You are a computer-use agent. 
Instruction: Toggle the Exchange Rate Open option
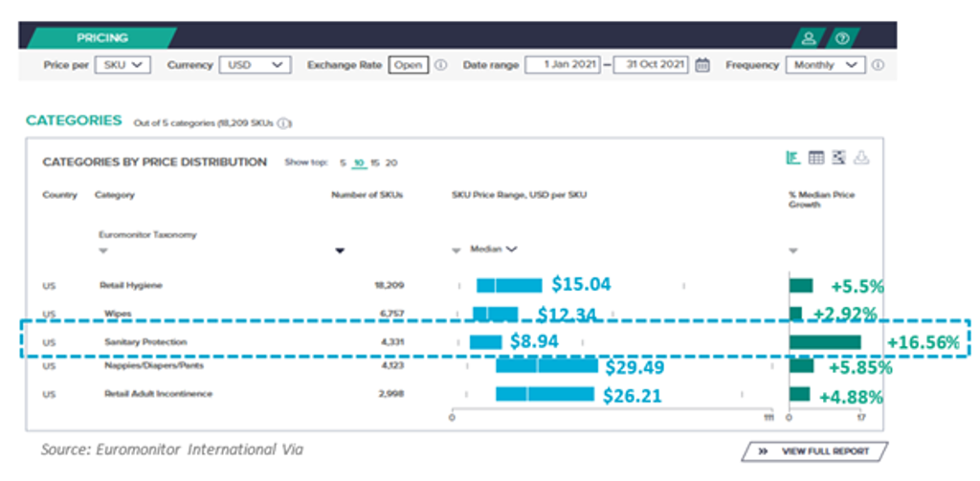click(408, 65)
